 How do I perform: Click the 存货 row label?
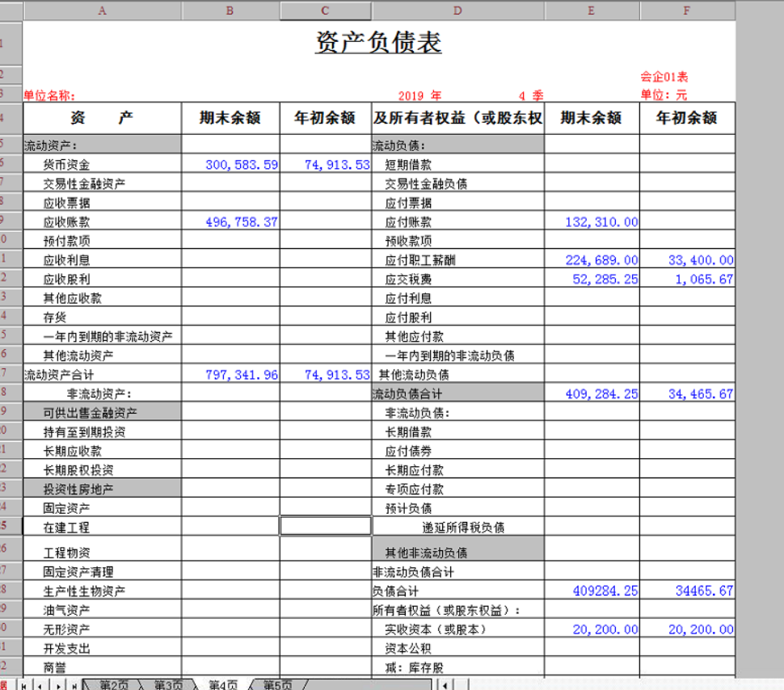click(54, 317)
